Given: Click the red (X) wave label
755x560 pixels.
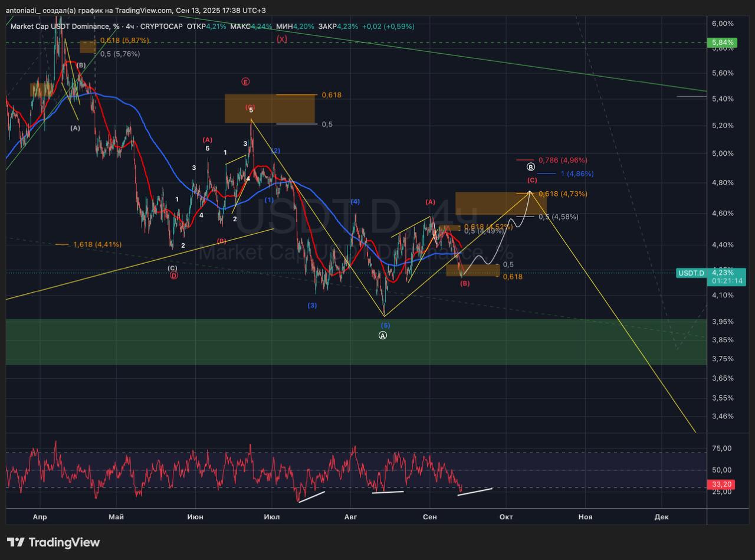Looking at the screenshot, I should 282,39.
